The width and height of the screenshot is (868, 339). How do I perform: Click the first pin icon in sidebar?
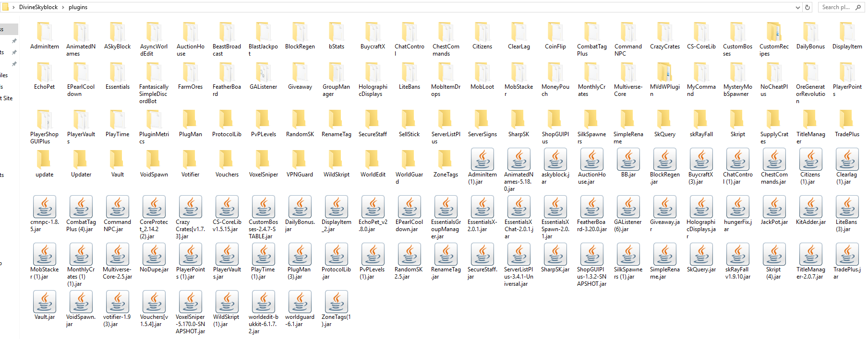[x=14, y=41]
